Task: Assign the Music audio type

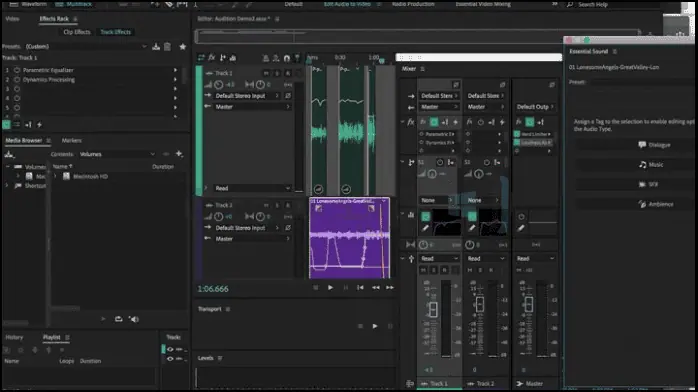Action: [651, 165]
